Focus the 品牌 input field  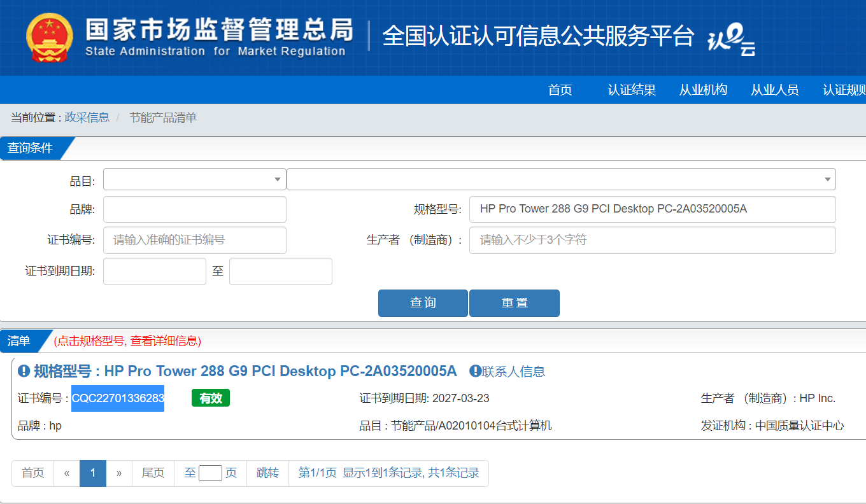(195, 209)
